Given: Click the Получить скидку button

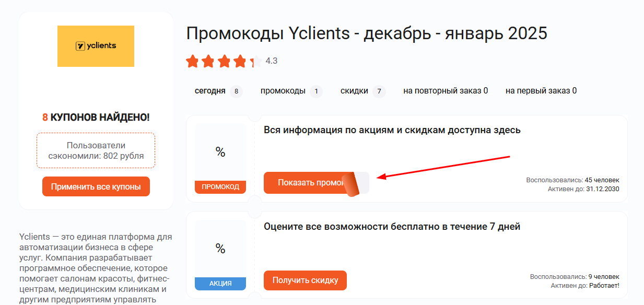Looking at the screenshot, I should click(x=306, y=280).
